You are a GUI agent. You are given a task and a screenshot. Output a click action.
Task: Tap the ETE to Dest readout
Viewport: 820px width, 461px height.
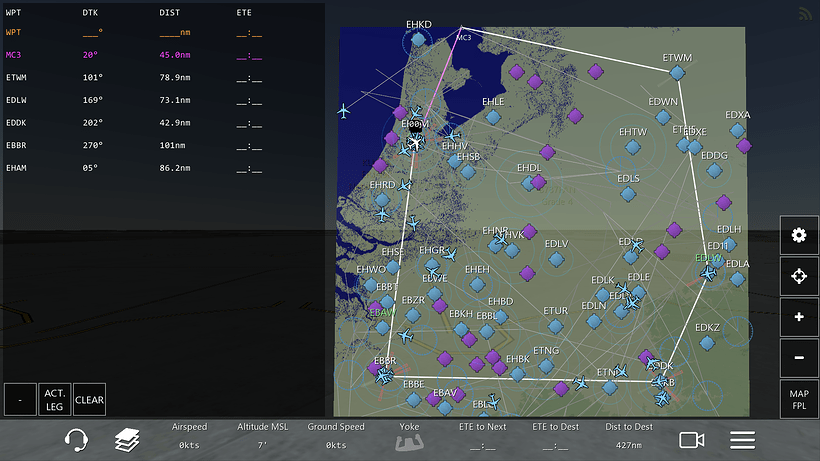(555, 436)
